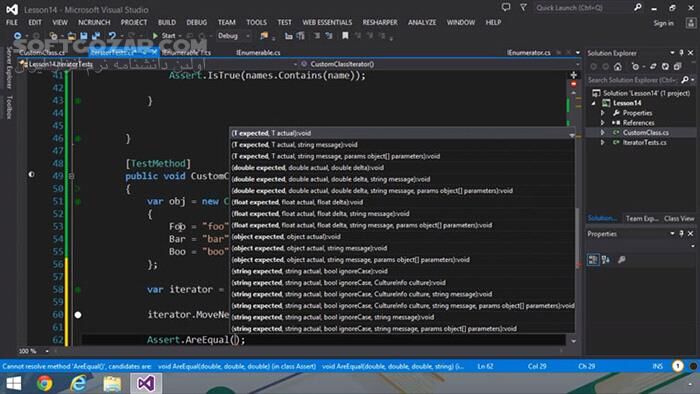Expand the CustomClass.cs node

tap(603, 133)
